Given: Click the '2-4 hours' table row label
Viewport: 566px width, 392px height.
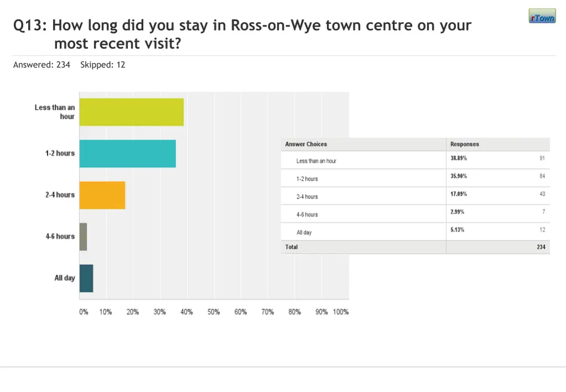Looking at the screenshot, I should click(307, 197).
